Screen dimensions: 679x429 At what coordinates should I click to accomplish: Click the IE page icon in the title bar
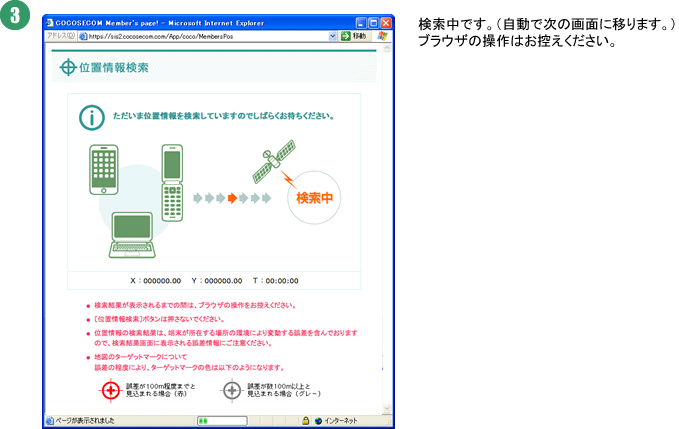point(50,23)
